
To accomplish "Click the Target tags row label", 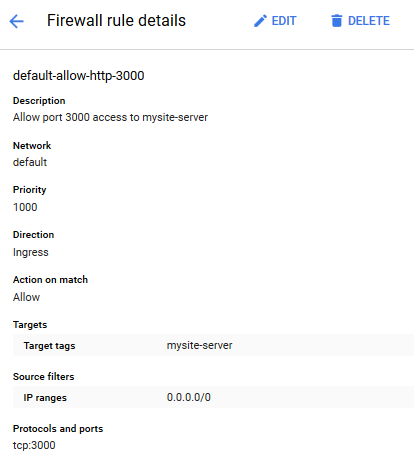I will [49, 346].
